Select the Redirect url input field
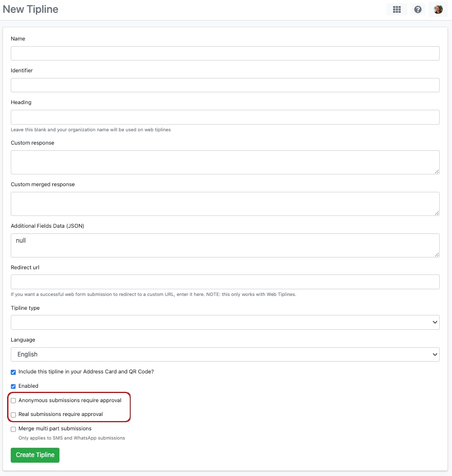452x476 pixels. click(x=225, y=282)
